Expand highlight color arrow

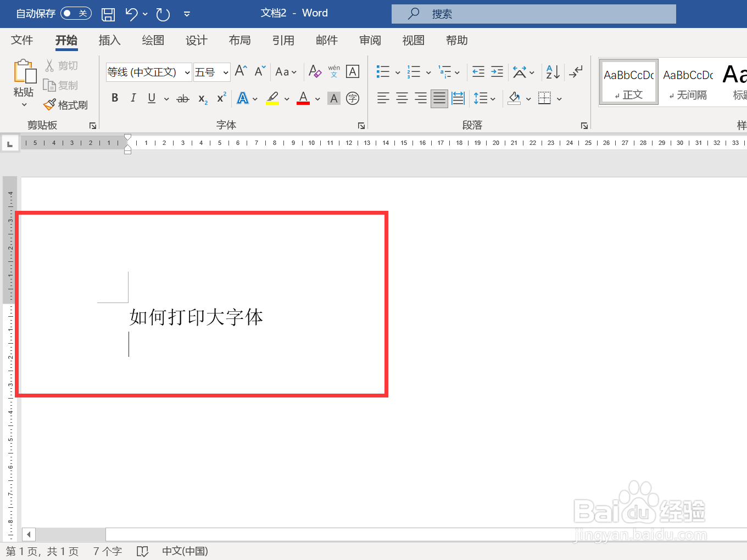(x=287, y=99)
